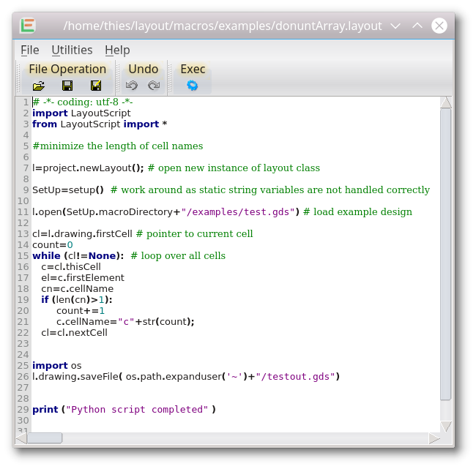Click 'cl=l.drawing.firstCell' code
This screenshot has width=476, height=469.
point(82,234)
